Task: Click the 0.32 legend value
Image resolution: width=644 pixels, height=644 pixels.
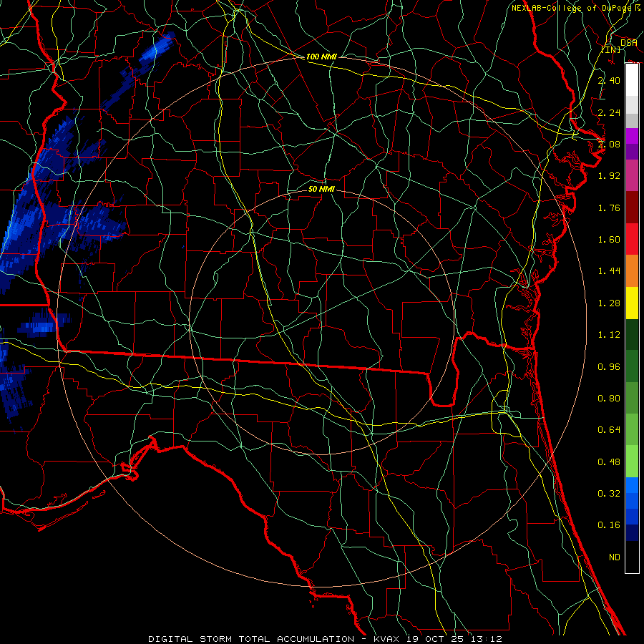Action: [609, 494]
